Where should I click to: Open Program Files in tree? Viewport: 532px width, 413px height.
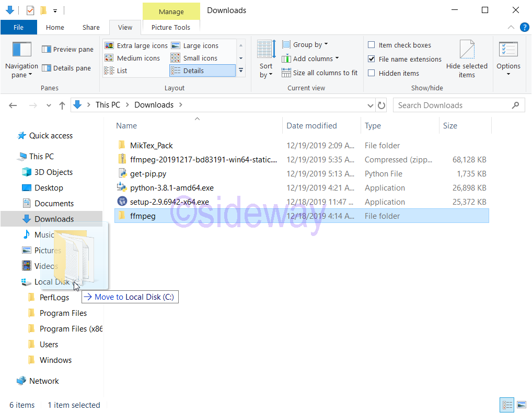pyautogui.click(x=57, y=313)
